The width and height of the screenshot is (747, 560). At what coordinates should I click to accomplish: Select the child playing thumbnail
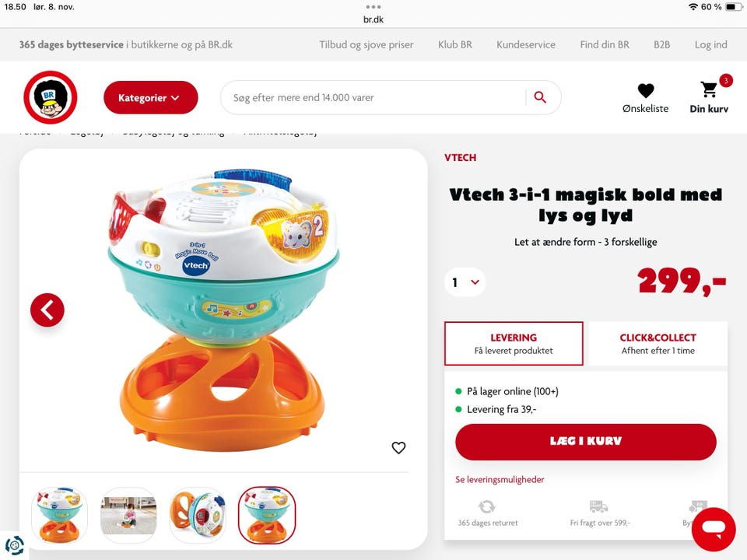click(128, 515)
